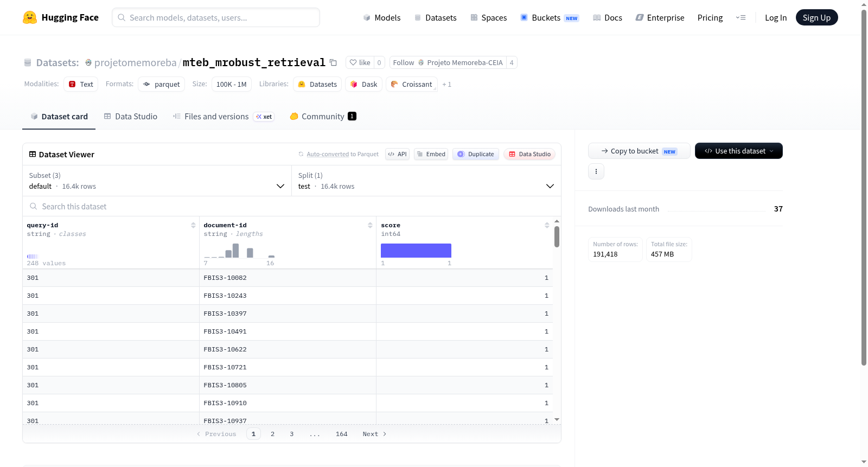Viewport: 868px width, 467px height.
Task: Click the query-id classes mini chart
Action: [33, 256]
